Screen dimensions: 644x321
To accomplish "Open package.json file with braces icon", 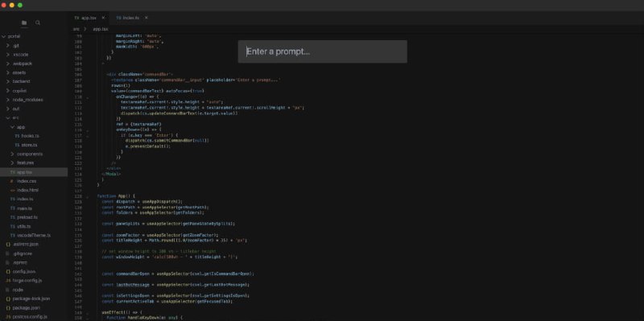I will click(34, 307).
